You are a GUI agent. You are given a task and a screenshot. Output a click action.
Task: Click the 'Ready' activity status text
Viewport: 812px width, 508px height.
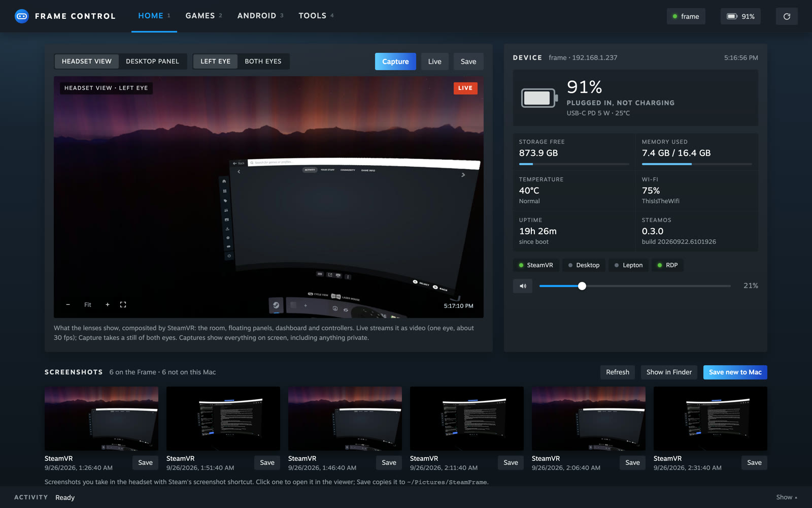[x=65, y=497]
